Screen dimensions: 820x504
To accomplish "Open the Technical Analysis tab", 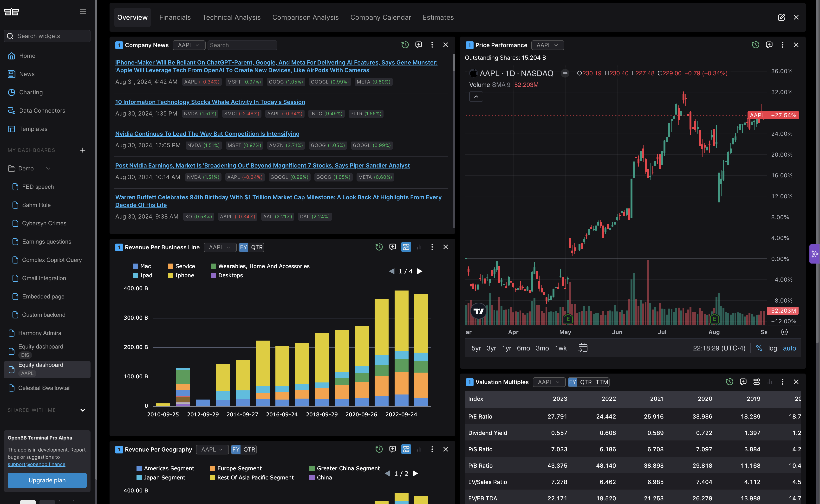I will coord(231,17).
